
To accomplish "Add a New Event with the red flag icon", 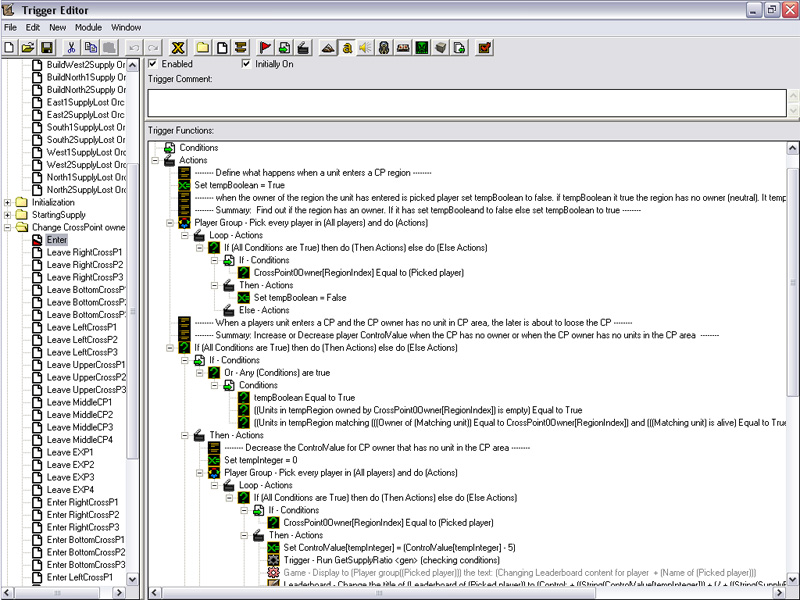I will pyautogui.click(x=265, y=48).
